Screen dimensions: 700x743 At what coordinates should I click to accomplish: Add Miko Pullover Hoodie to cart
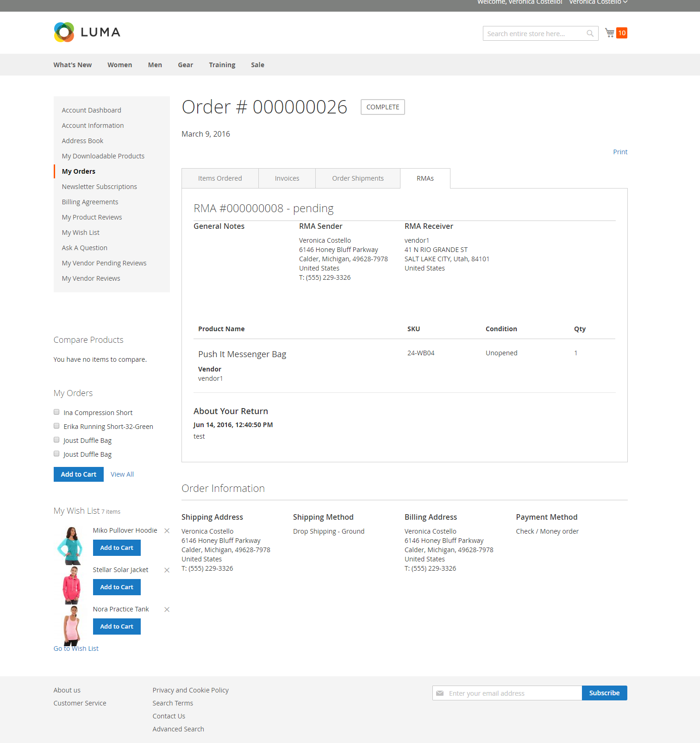coord(117,548)
